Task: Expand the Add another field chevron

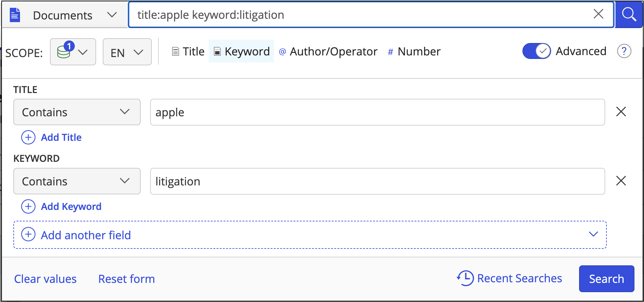Action: click(x=593, y=234)
